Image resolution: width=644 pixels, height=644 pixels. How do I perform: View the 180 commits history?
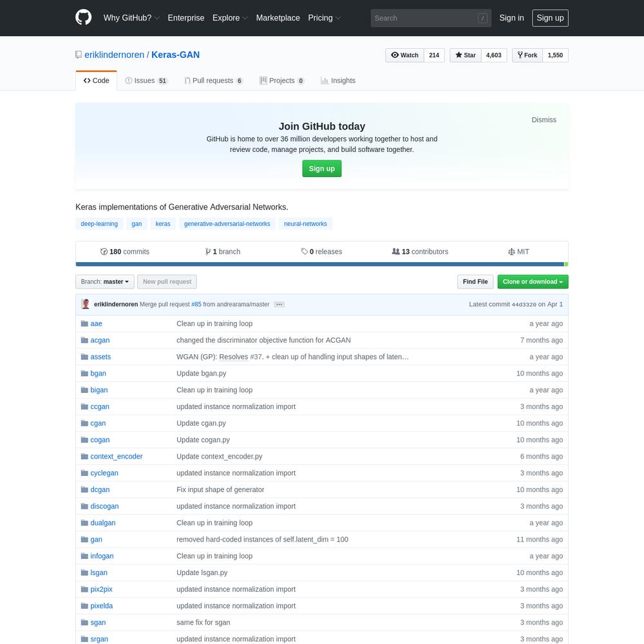point(125,252)
